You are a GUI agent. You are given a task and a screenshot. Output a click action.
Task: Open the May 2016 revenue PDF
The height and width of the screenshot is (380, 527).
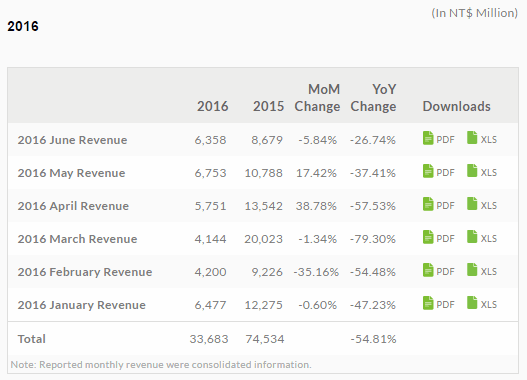(x=439, y=171)
